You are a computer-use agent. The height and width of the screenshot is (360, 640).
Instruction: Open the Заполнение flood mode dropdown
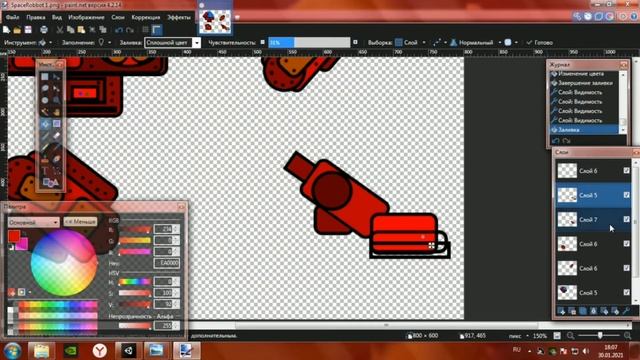(104, 42)
